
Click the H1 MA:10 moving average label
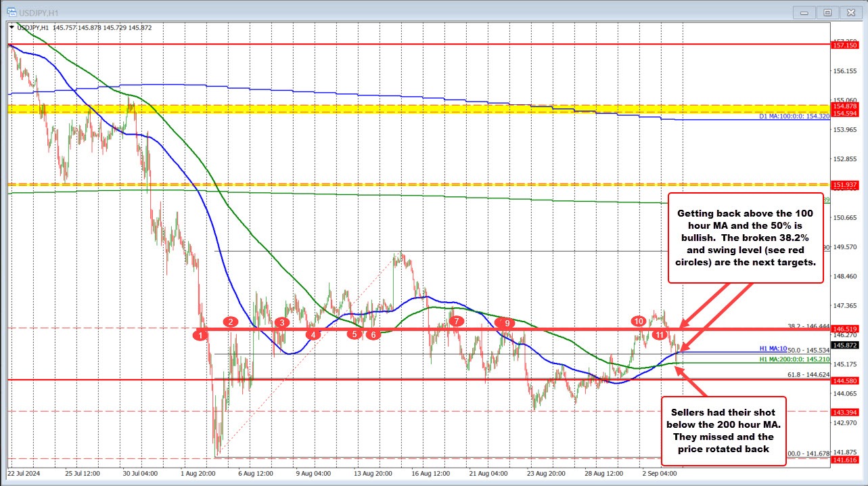[x=772, y=347]
